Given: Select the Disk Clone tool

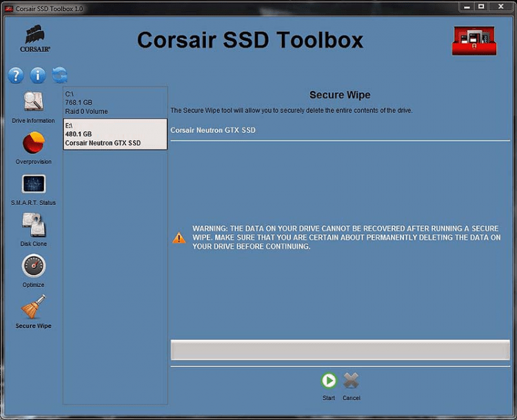Looking at the screenshot, I should click(x=33, y=225).
